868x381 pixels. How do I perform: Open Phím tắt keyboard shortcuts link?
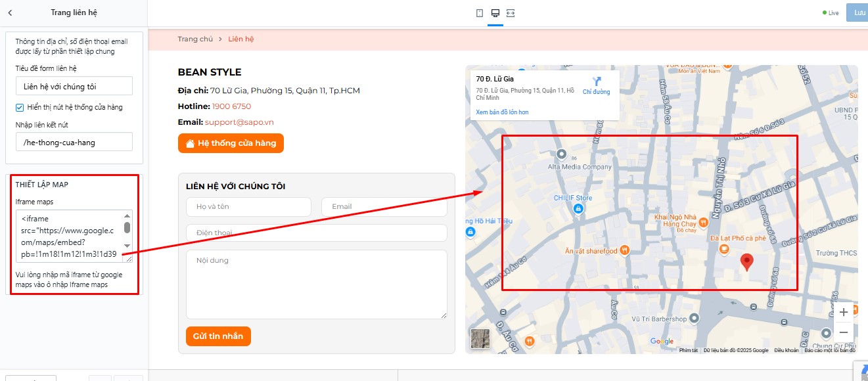(689, 351)
